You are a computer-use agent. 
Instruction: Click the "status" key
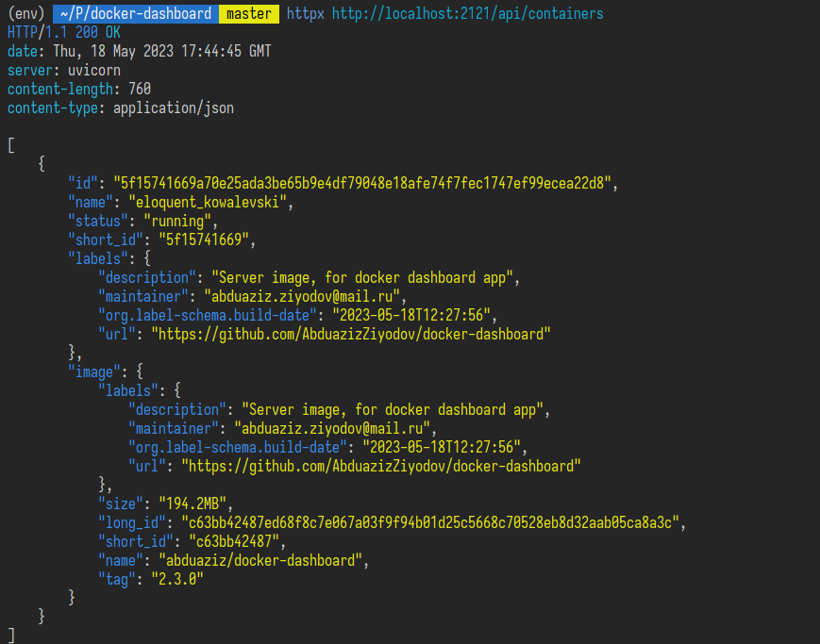click(x=98, y=222)
